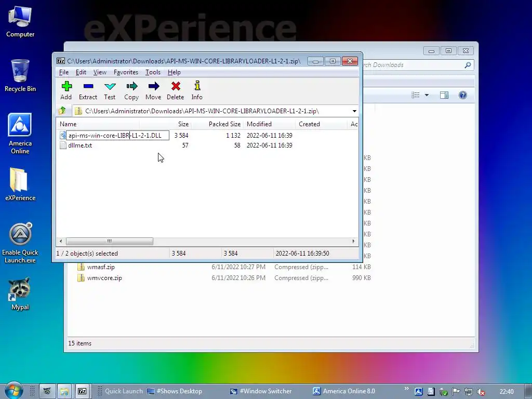Screen dimensions: 532x399
Task: Select wmvcore.zip in the Downloads window
Action: point(104,278)
